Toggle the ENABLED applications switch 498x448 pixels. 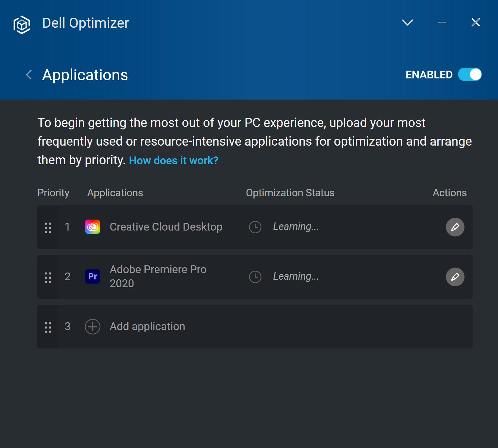(x=470, y=75)
